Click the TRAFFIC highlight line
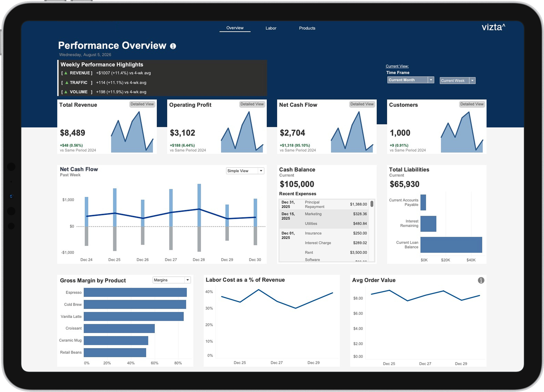 (104, 82)
